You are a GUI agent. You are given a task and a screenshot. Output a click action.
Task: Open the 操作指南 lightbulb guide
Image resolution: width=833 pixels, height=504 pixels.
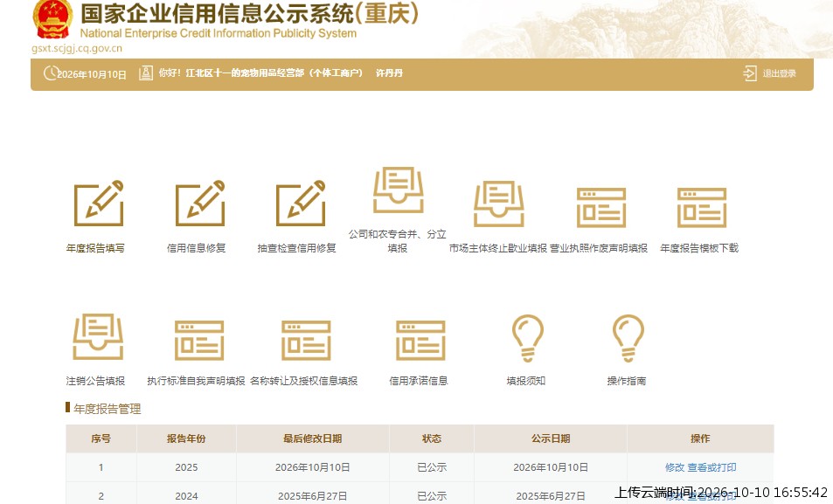(628, 338)
